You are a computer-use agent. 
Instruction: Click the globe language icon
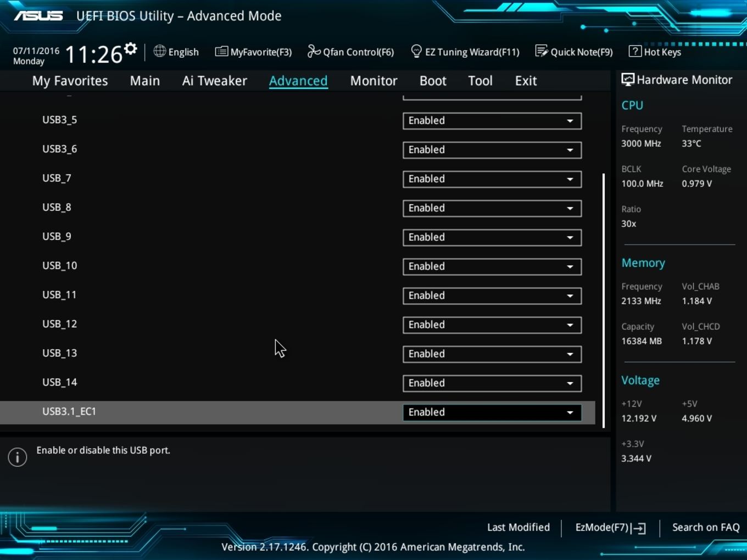(160, 51)
